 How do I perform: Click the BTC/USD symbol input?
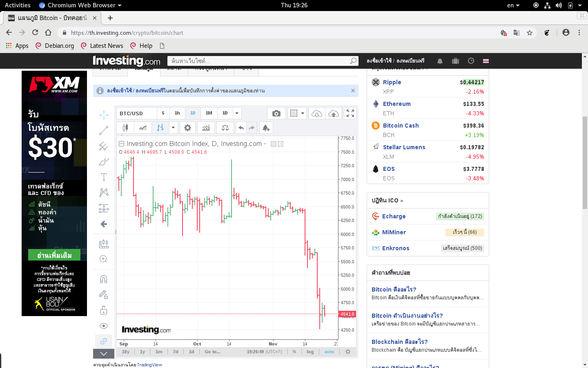tap(136, 113)
